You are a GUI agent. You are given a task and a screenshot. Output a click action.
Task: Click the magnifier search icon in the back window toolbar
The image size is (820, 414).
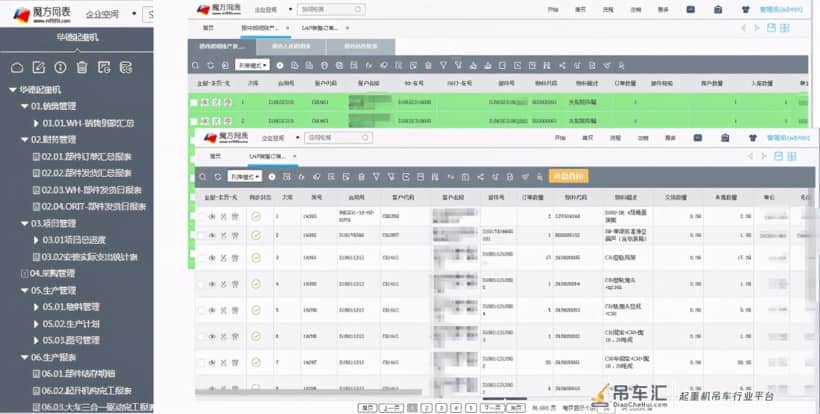(196, 65)
